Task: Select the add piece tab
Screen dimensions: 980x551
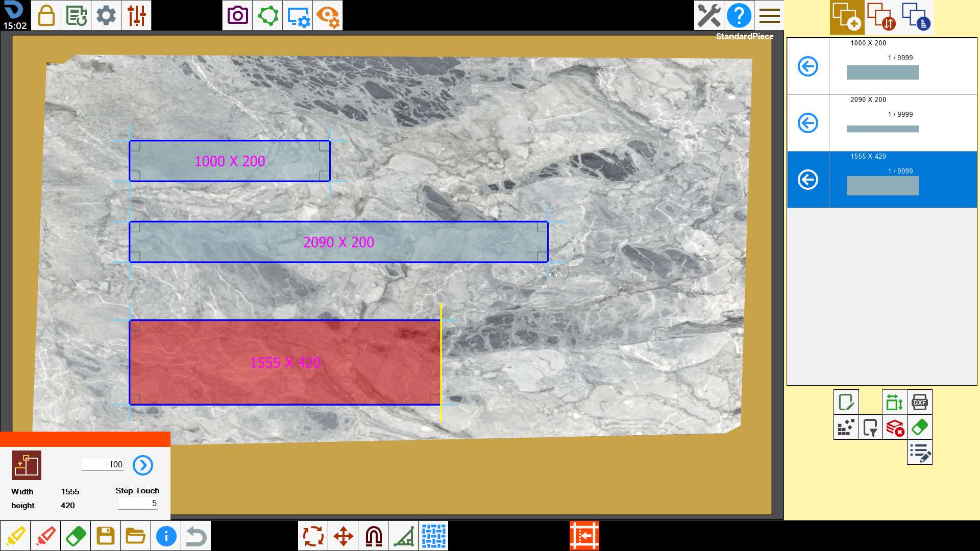Action: pos(847,17)
